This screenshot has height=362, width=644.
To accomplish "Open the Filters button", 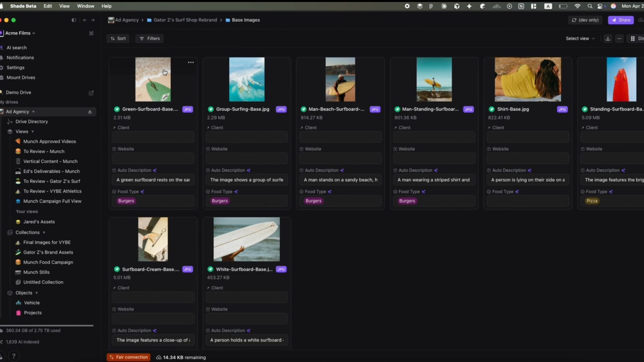I will coord(150,39).
